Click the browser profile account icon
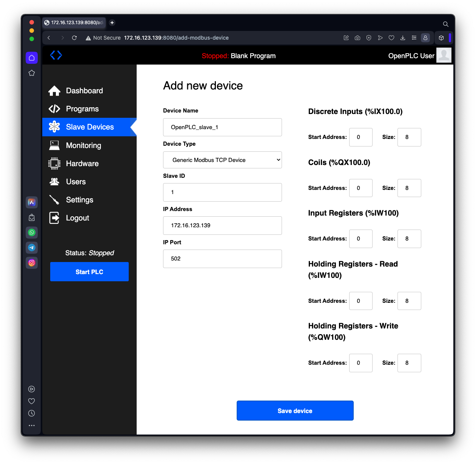Screen dimensions: 476x464 (x=425, y=38)
